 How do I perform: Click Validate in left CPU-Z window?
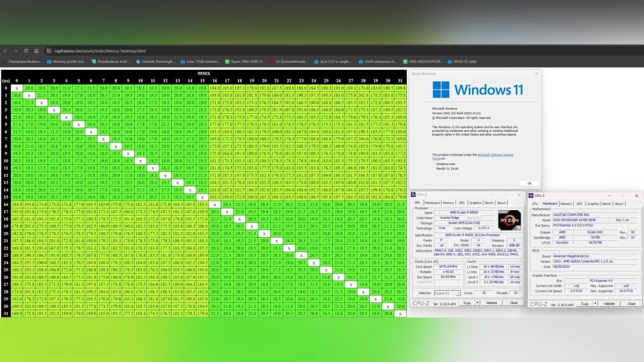(492, 303)
